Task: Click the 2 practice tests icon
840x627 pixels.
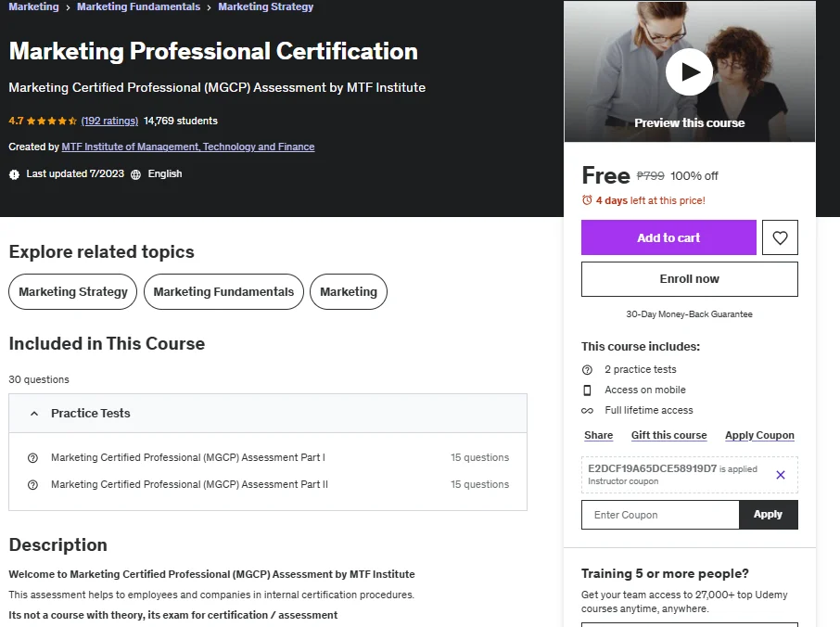Action: coord(587,370)
